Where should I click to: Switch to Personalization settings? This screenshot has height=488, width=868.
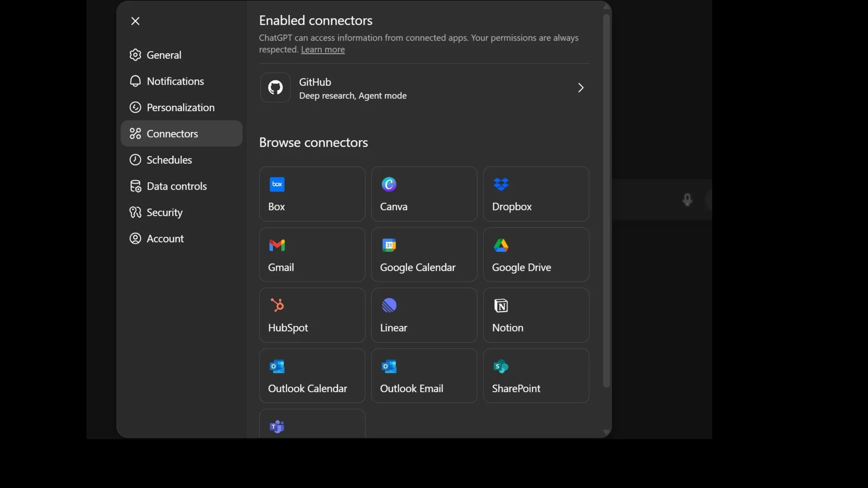click(x=182, y=108)
